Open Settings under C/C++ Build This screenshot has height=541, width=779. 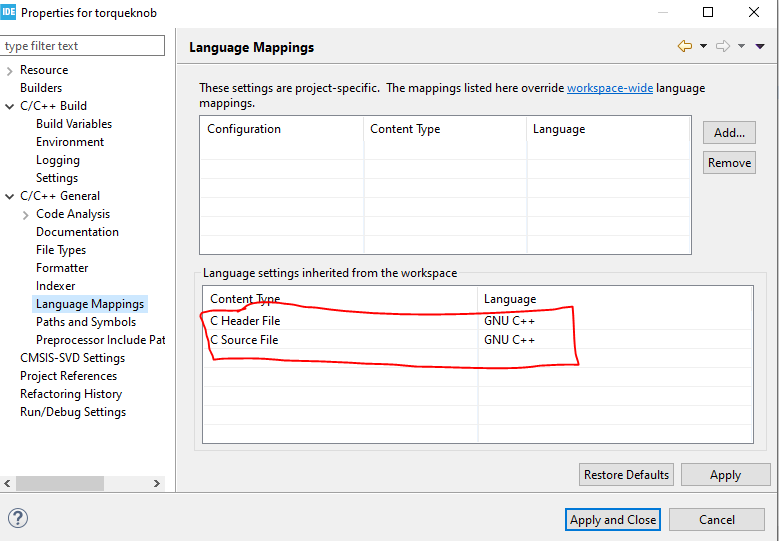click(x=57, y=178)
